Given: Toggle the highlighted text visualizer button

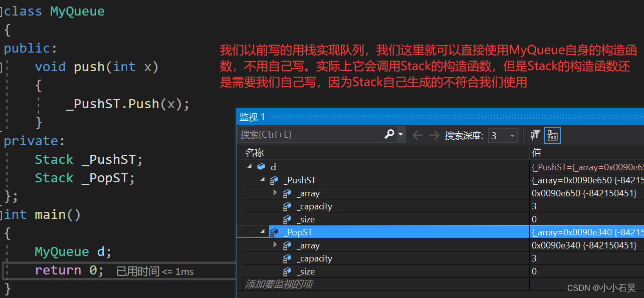Looking at the screenshot, I should [552, 135].
